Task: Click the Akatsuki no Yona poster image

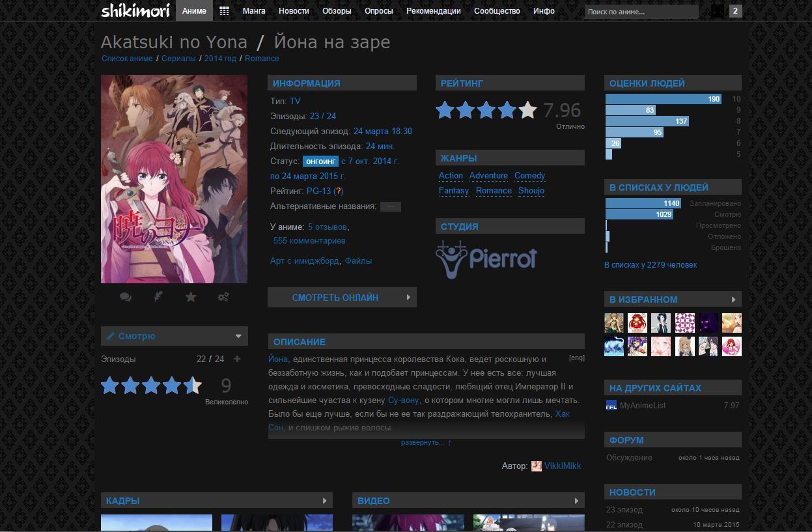Action: click(175, 179)
